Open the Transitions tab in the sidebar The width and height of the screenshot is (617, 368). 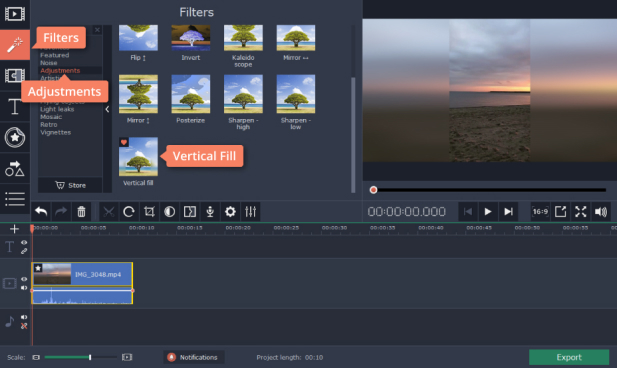coord(15,75)
